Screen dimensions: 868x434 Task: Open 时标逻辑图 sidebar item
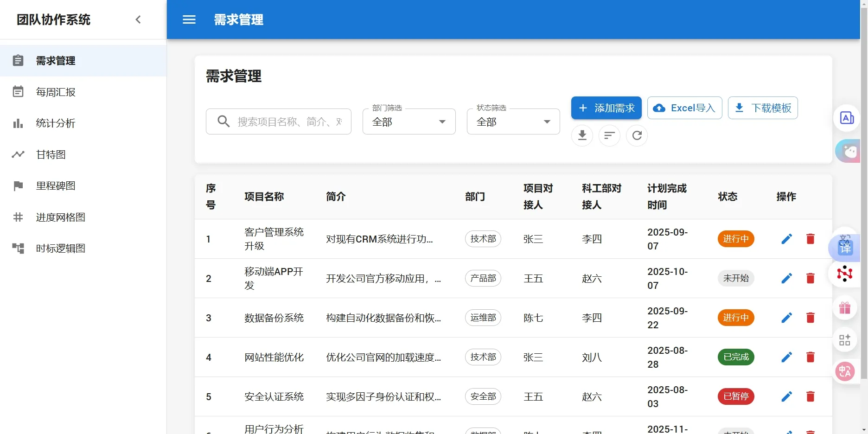(x=60, y=249)
